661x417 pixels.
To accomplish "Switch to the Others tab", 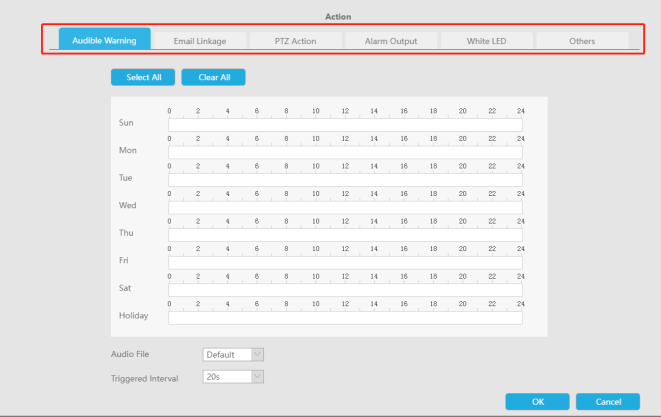I will click(582, 41).
